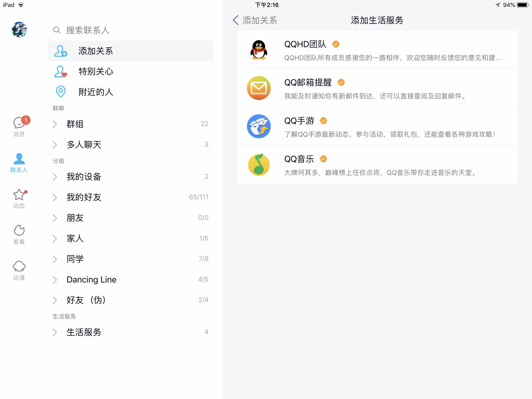
Task: Focus the 搜索联系人 search field
Action: pyautogui.click(x=130, y=30)
